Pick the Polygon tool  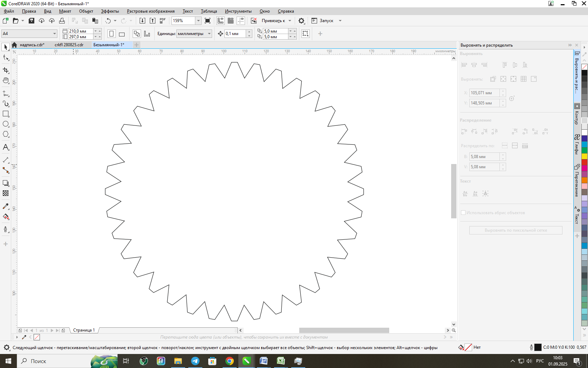click(6, 134)
